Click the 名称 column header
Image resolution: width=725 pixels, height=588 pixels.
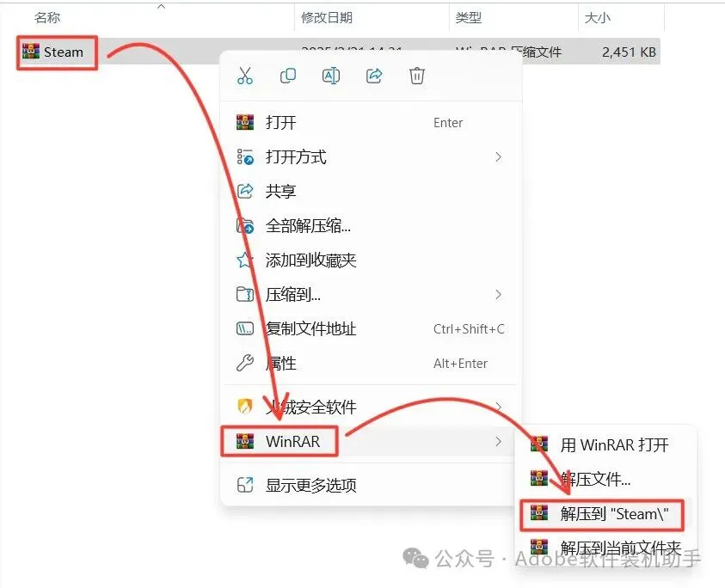(47, 17)
